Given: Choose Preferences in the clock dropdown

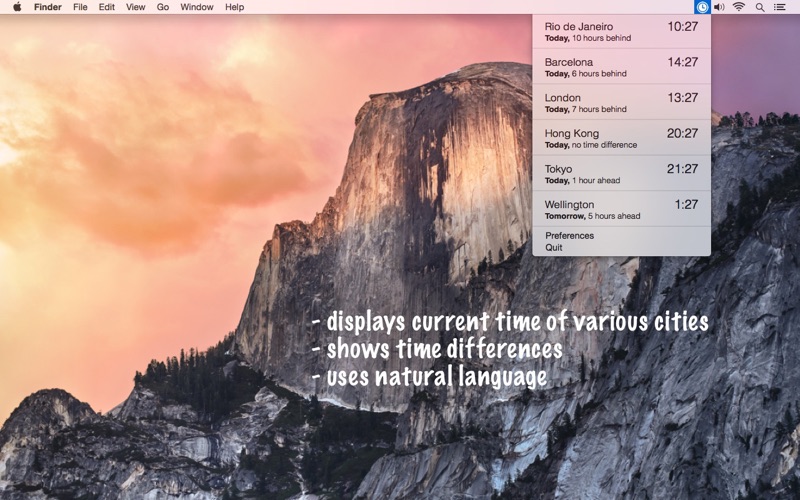Looking at the screenshot, I should tap(569, 236).
